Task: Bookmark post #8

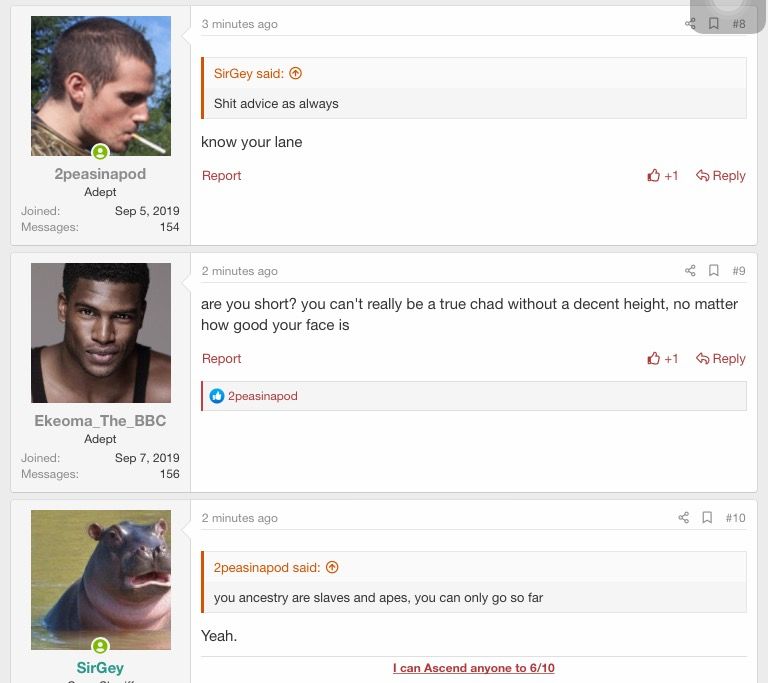Action: click(714, 24)
